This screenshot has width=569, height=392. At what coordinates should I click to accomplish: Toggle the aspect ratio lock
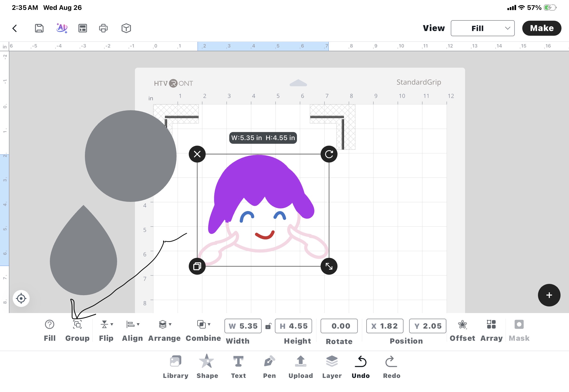(268, 326)
